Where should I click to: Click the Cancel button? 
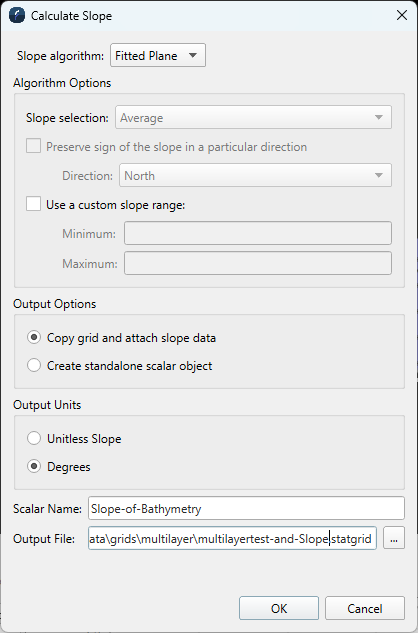click(x=365, y=608)
